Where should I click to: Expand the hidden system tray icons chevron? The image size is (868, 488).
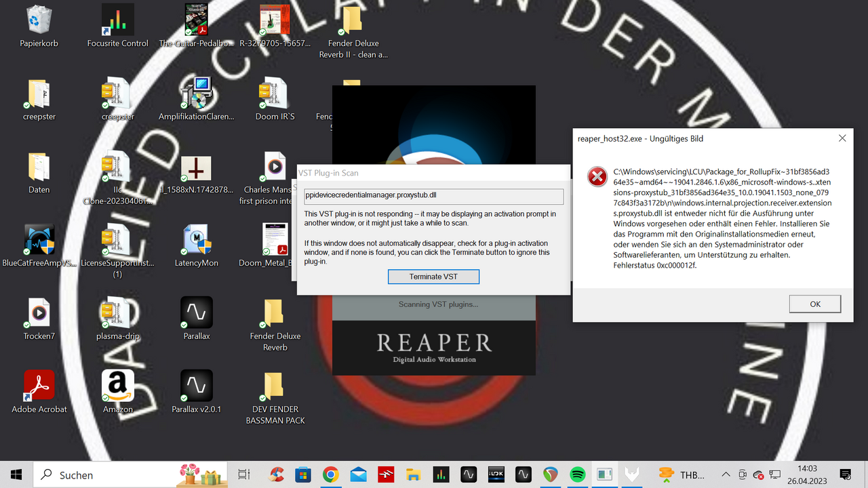pyautogui.click(x=726, y=474)
